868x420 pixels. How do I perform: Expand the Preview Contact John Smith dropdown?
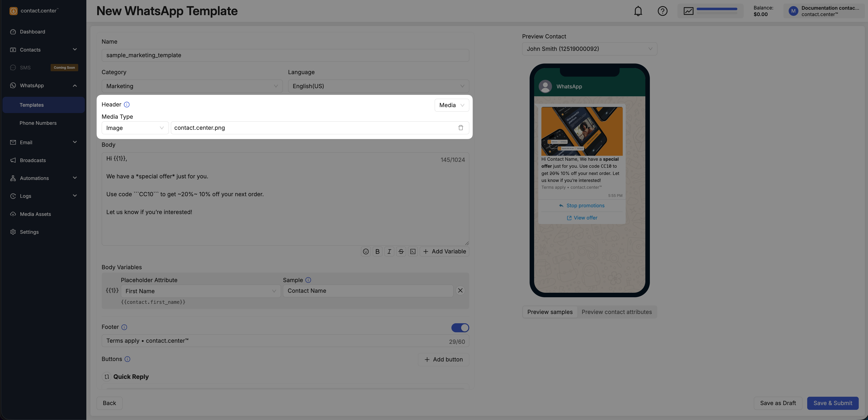589,49
